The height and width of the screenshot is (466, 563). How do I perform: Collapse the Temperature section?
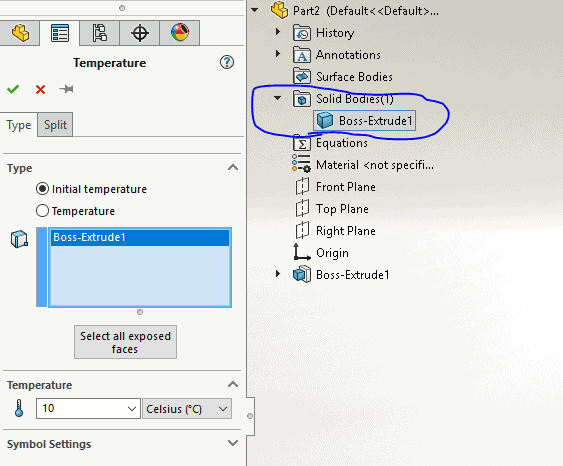tap(233, 385)
